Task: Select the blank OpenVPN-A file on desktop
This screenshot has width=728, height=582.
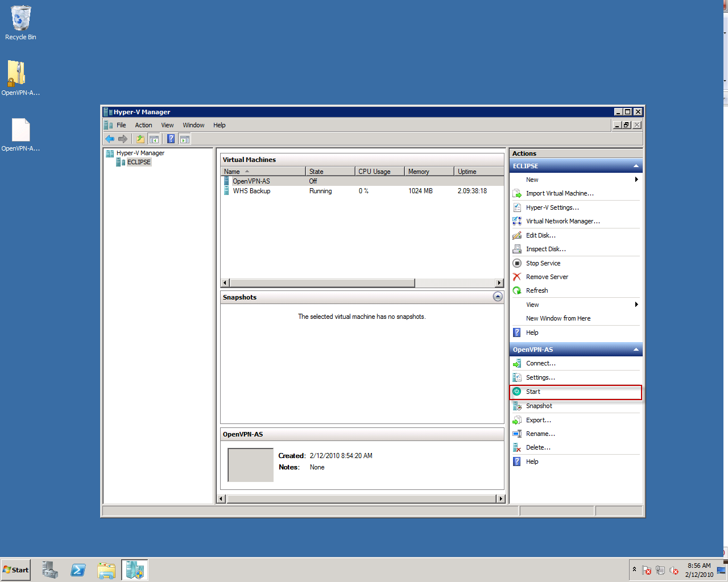Action: 20,135
